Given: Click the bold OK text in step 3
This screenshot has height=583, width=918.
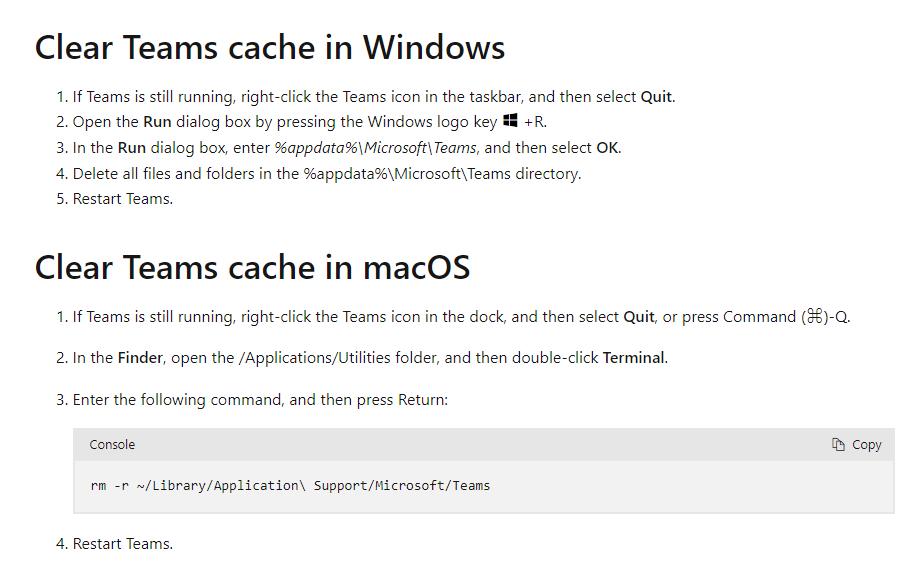Looking at the screenshot, I should click(607, 148).
